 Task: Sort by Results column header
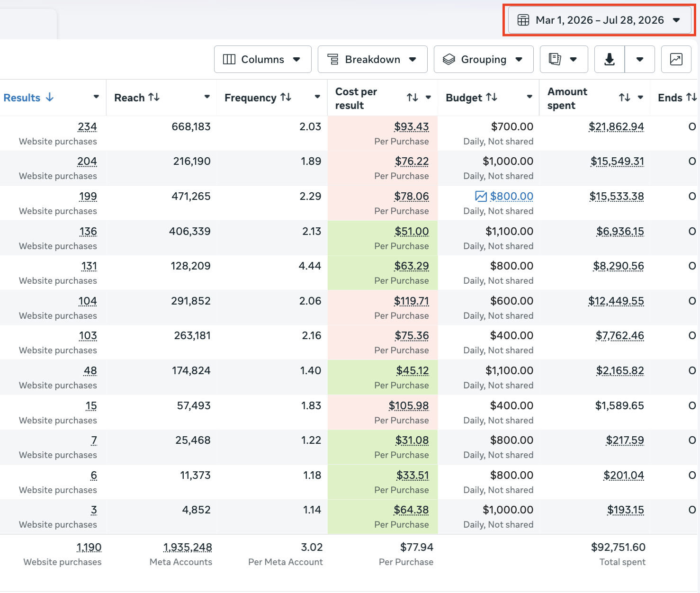pos(28,98)
